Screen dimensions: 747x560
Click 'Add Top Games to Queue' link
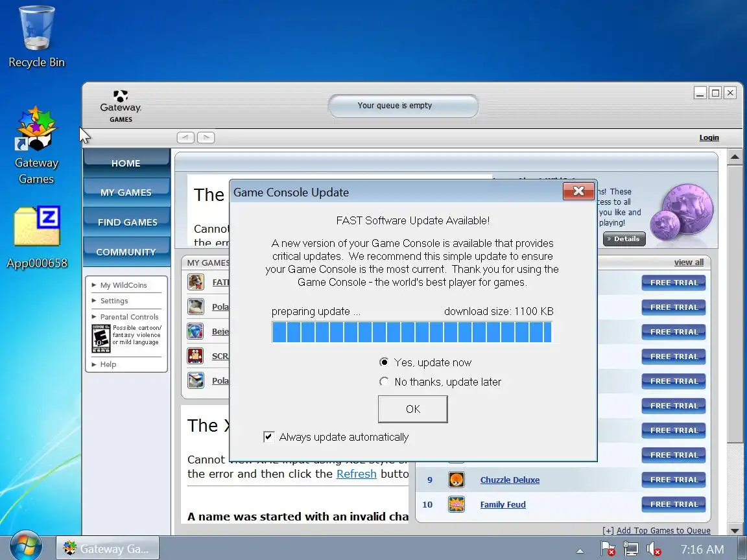point(663,530)
